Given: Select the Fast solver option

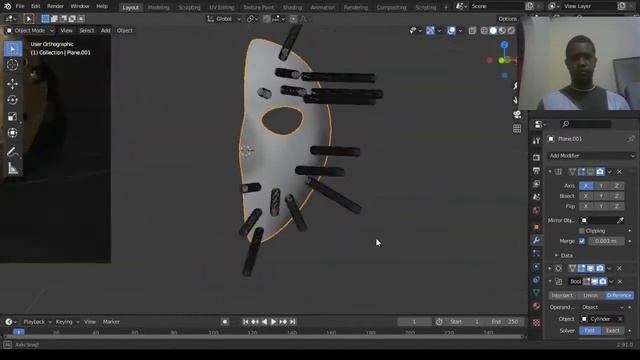Looking at the screenshot, I should 590,331.
